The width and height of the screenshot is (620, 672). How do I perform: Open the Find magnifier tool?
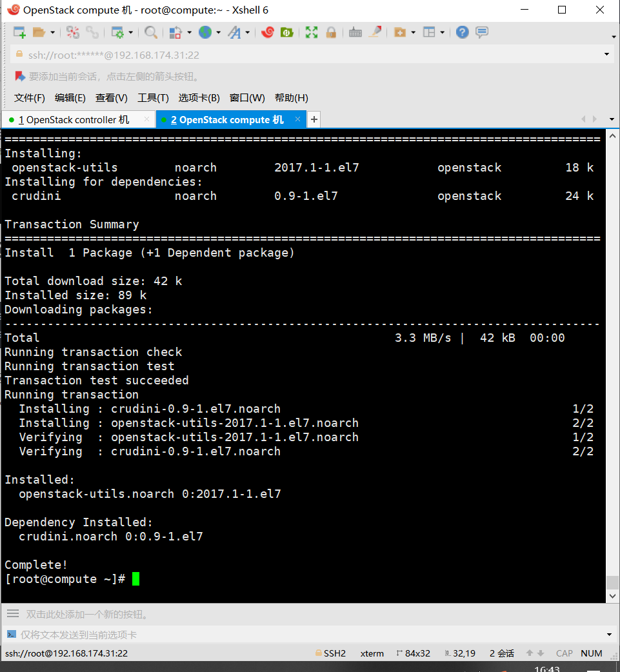pos(151,32)
